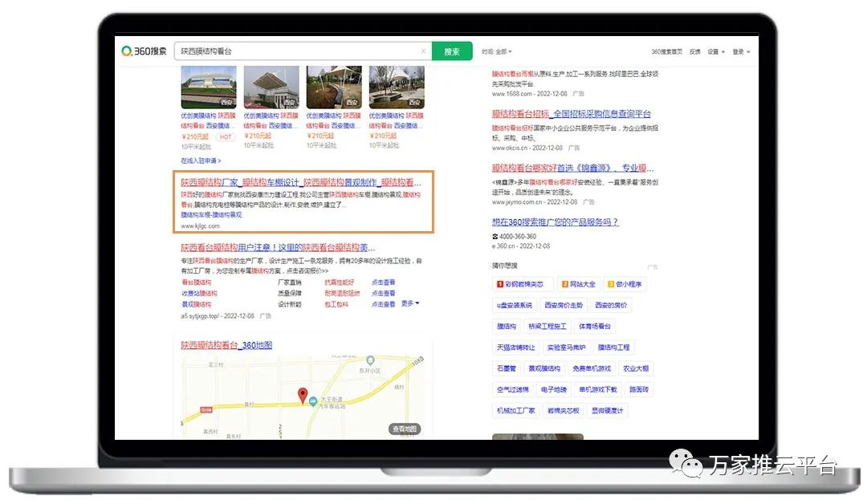Click in the search input field

[x=297, y=51]
